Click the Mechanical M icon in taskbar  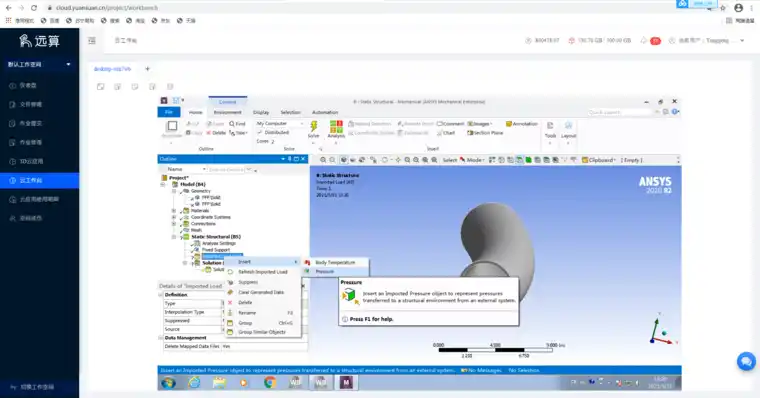pos(346,382)
